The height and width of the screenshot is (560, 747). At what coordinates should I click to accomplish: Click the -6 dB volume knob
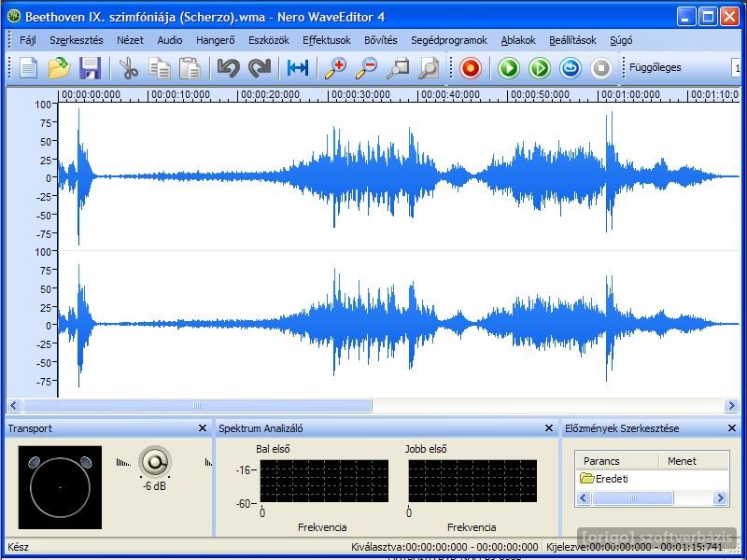(155, 461)
